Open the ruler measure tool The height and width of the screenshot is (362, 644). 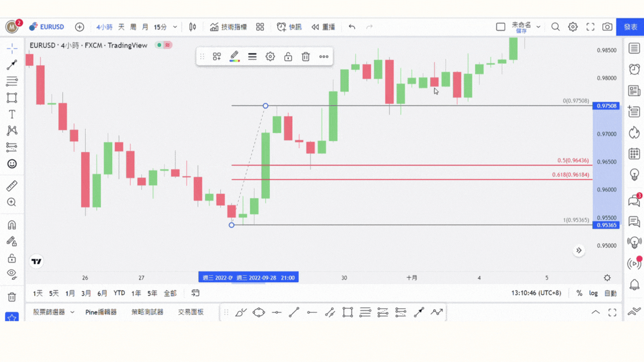coord(12,186)
